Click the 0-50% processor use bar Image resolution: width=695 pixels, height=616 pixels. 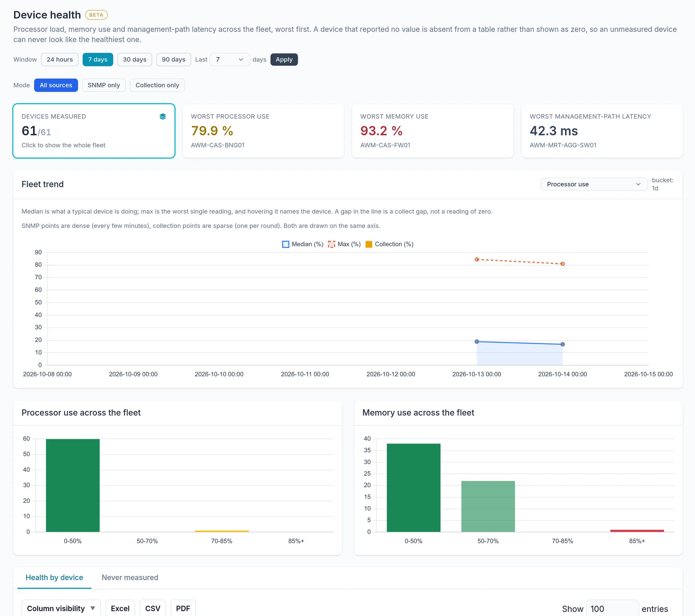tap(73, 485)
